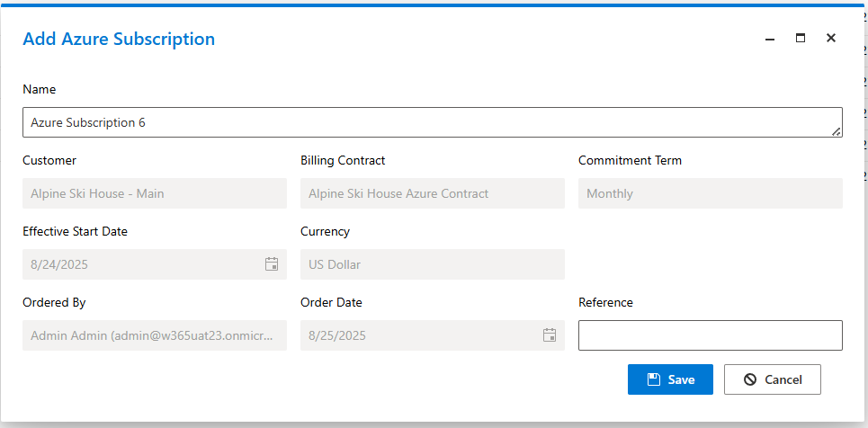Click the Effective Start Date 8/24/2025 value
868x428 pixels.
tap(59, 264)
